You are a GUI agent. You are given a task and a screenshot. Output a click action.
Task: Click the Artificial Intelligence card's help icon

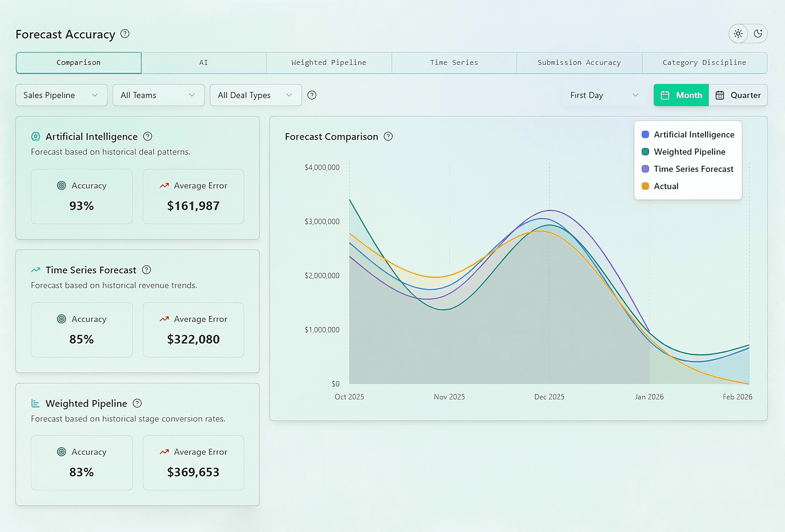147,137
